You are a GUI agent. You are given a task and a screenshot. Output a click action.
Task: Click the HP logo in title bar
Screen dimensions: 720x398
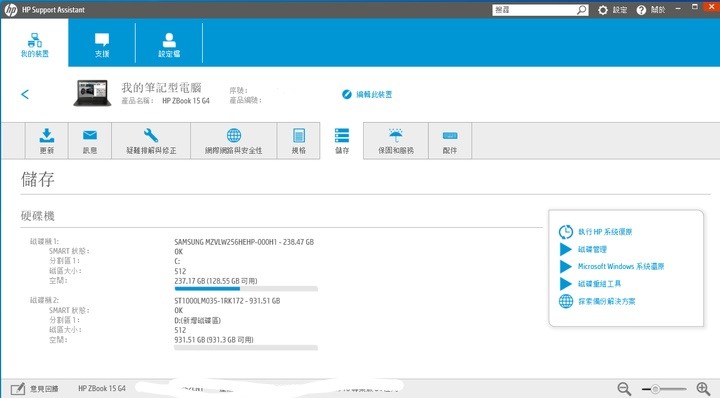(x=11, y=10)
